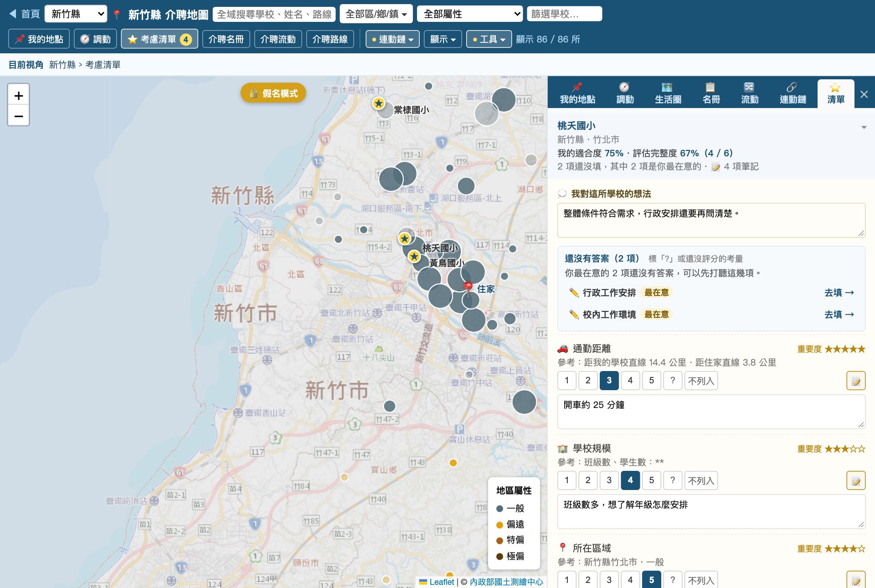Open the 我的地點 pin tab in side panel

pos(577,93)
